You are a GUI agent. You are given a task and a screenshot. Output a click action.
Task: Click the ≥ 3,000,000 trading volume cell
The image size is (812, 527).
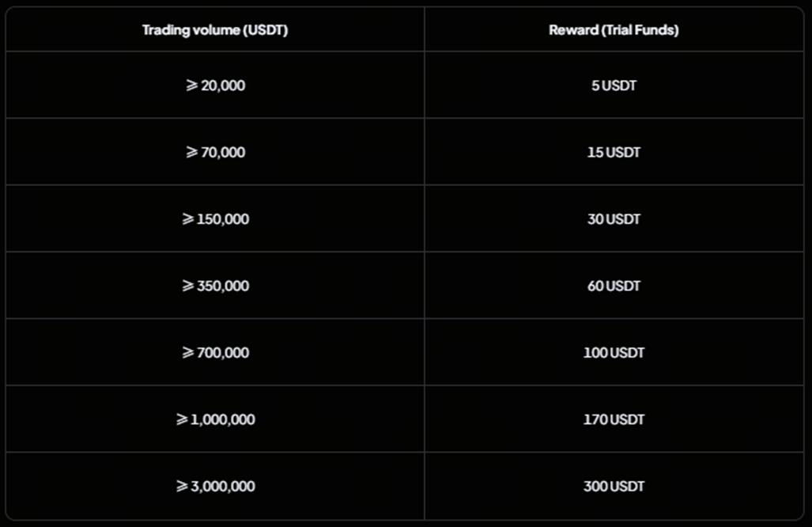tap(215, 487)
